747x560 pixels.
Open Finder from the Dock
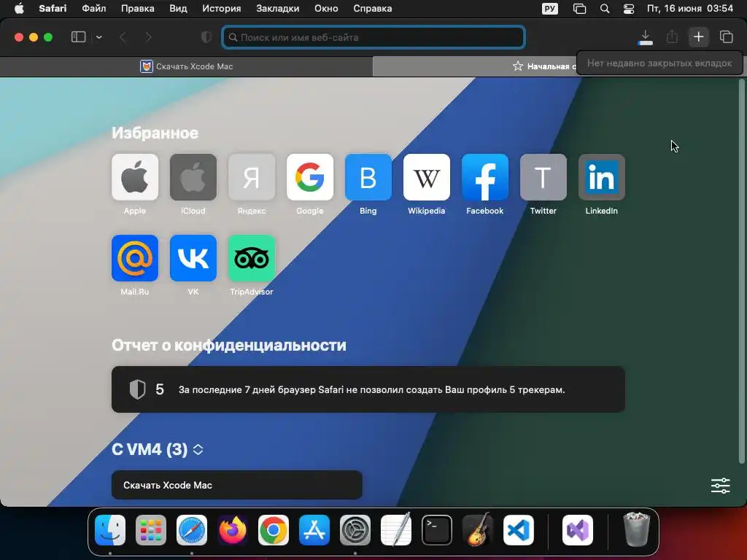(x=110, y=530)
